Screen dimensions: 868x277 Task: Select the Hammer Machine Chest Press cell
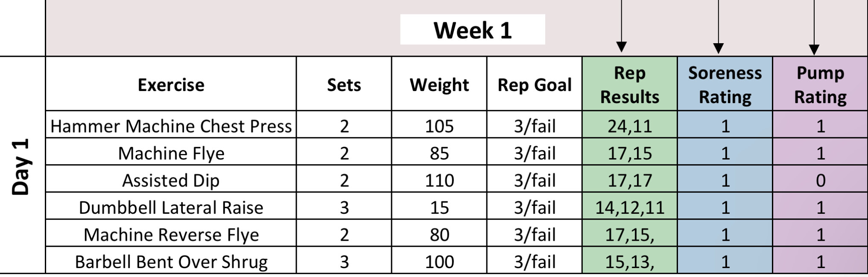click(171, 126)
